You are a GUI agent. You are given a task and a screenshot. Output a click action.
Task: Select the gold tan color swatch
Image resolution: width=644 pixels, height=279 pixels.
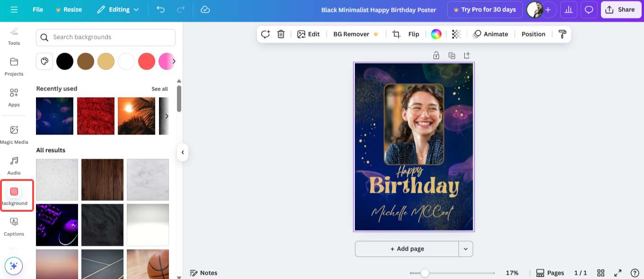(x=106, y=61)
